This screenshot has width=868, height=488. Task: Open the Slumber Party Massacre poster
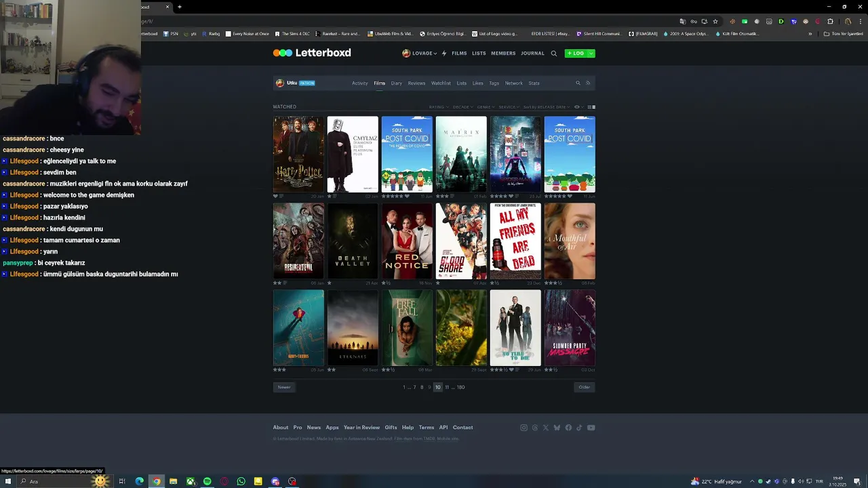pos(570,328)
